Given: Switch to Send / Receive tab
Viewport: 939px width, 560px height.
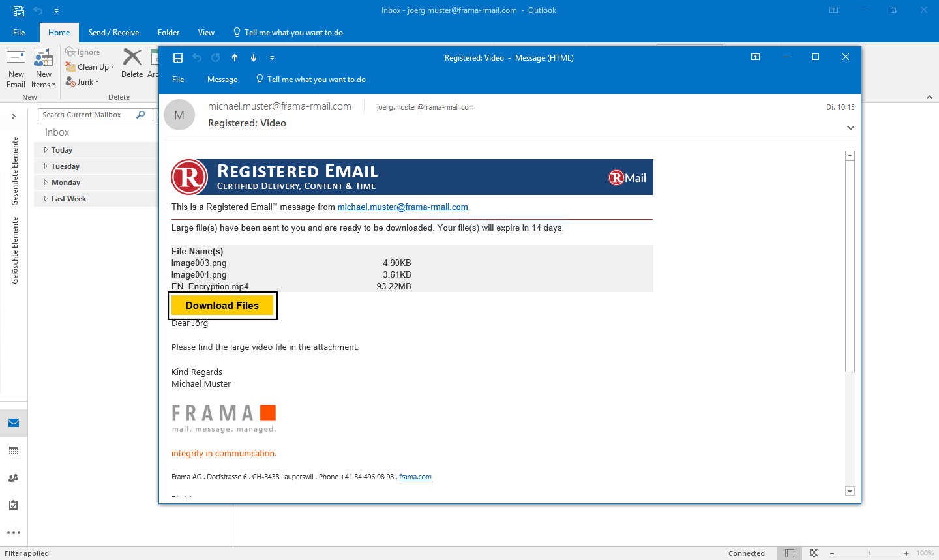Looking at the screenshot, I should tap(113, 33).
